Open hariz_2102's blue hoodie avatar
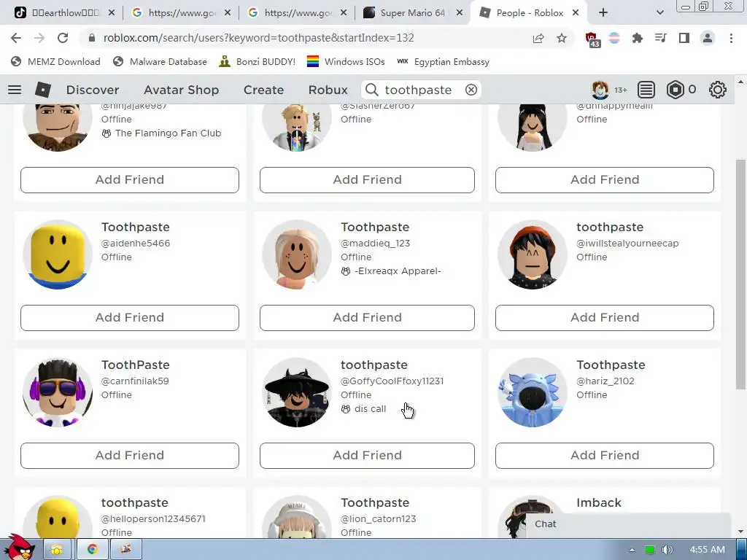This screenshot has height=560, width=747. (533, 392)
